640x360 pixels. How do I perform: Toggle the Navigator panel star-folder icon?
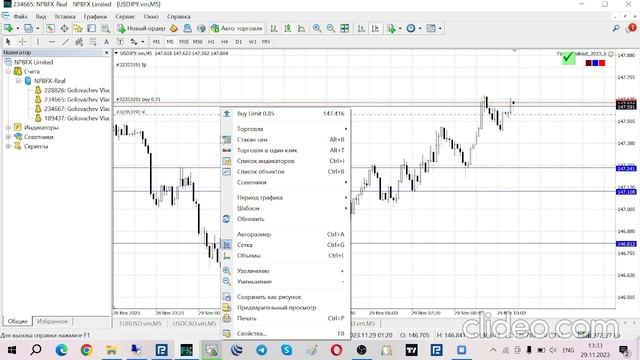pos(78,28)
